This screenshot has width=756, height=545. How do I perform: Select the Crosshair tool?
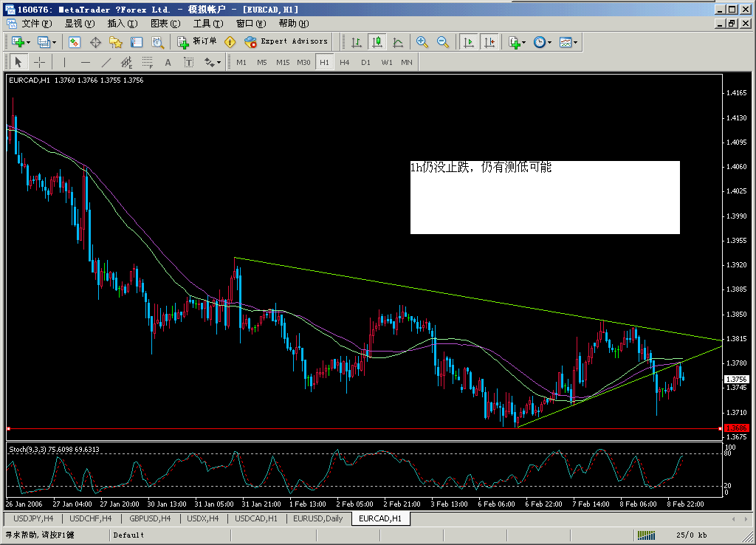pos(39,62)
